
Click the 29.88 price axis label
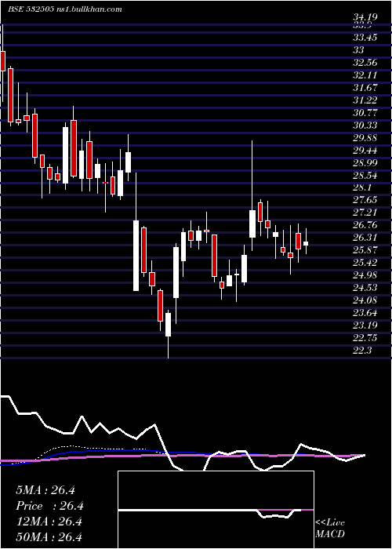point(365,138)
